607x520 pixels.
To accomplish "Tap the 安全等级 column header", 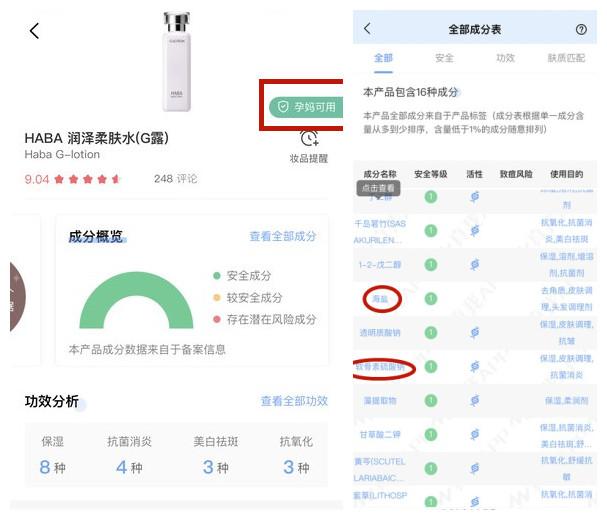I will point(430,174).
